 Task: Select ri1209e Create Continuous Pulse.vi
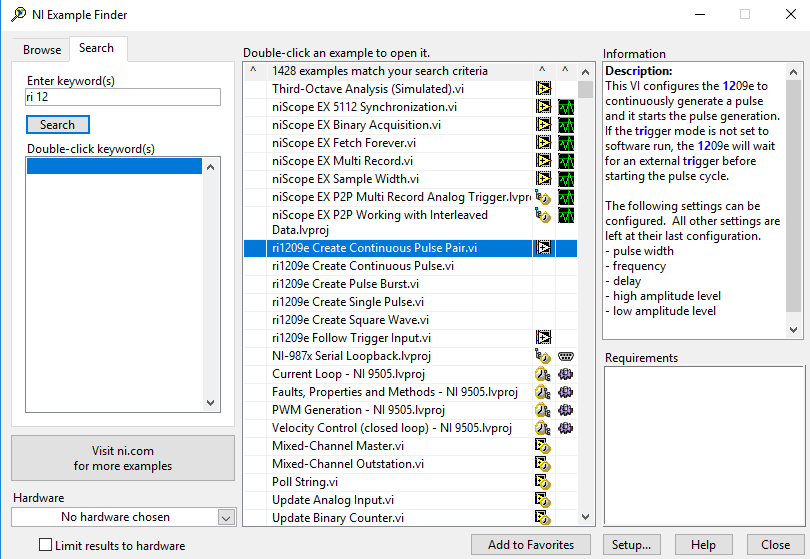tap(363, 266)
